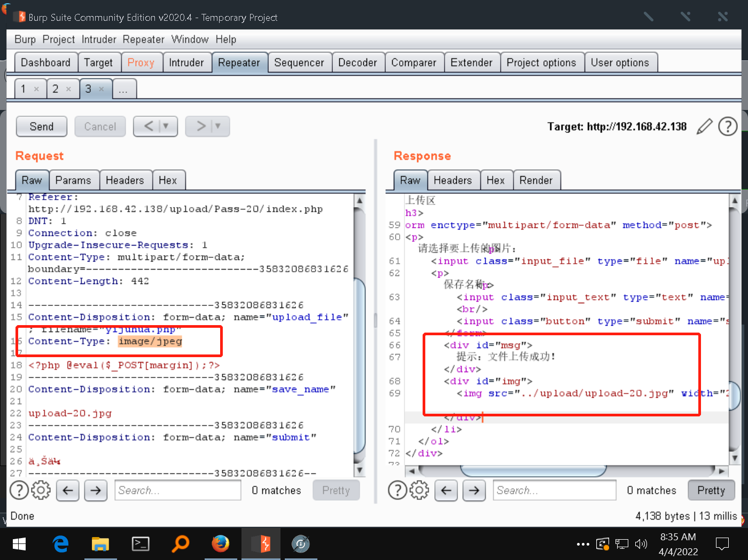
Task: Go to previous request search match arrow
Action: (68, 490)
